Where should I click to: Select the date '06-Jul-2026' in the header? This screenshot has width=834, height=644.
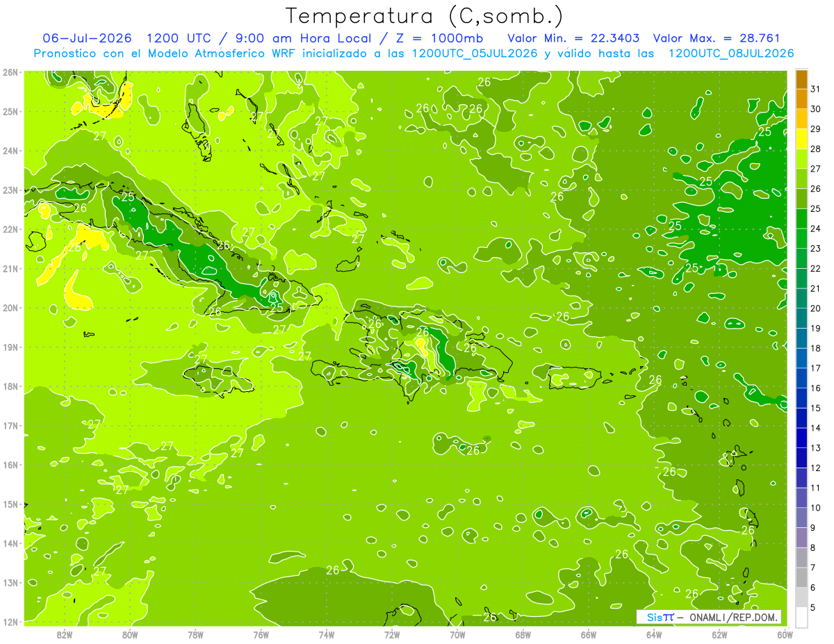pyautogui.click(x=88, y=38)
